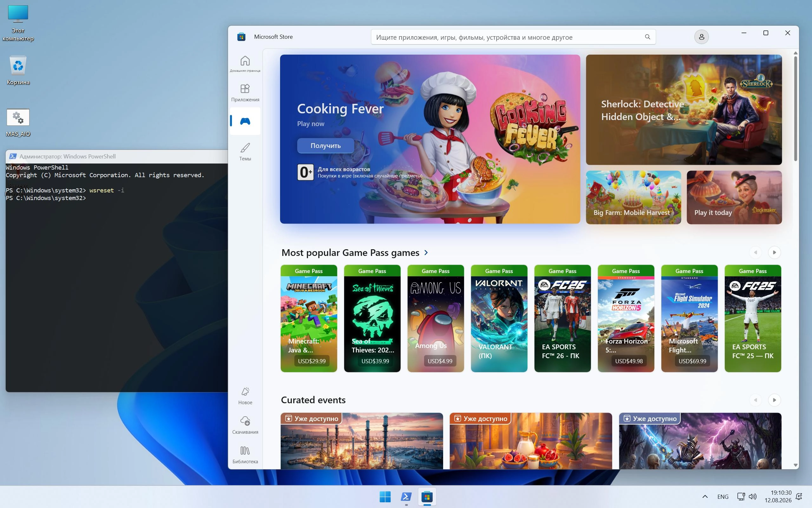Show next Curated events
Viewport: 812px width, 508px height.
click(x=775, y=400)
